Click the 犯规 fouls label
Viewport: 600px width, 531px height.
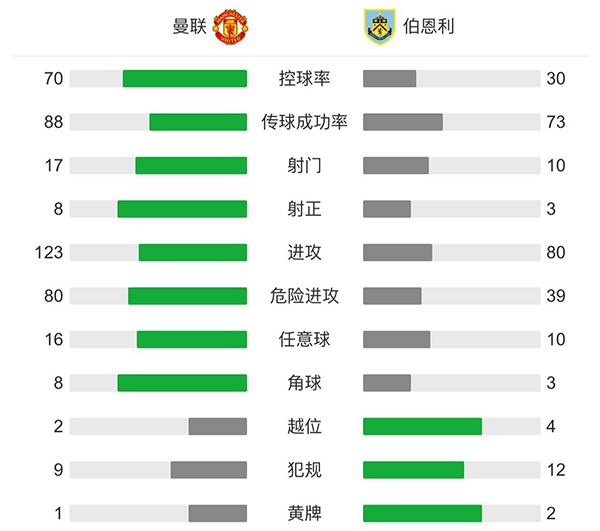305,470
